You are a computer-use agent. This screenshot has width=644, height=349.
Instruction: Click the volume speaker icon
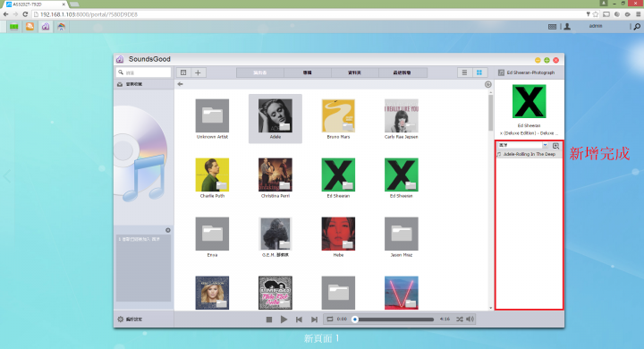pos(470,319)
